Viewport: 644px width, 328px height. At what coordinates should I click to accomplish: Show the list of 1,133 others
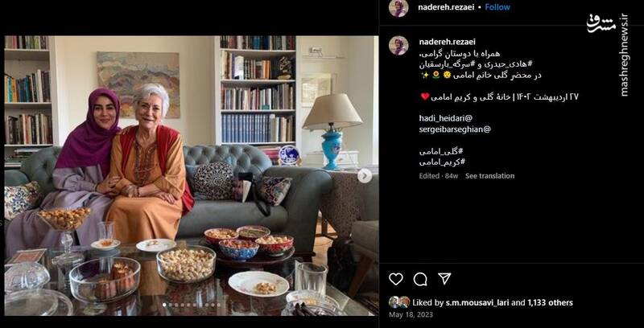(x=550, y=302)
